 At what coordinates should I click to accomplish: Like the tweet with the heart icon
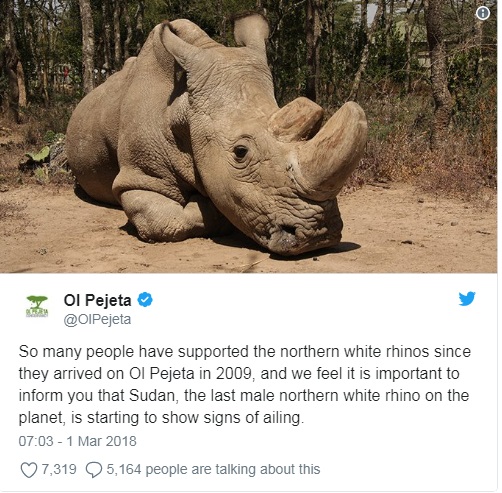coord(29,470)
